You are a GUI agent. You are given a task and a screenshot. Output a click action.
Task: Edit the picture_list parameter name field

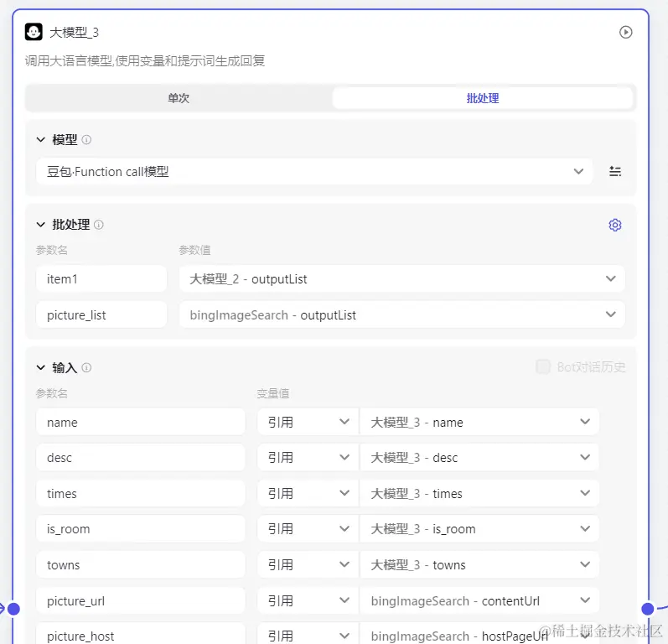101,314
